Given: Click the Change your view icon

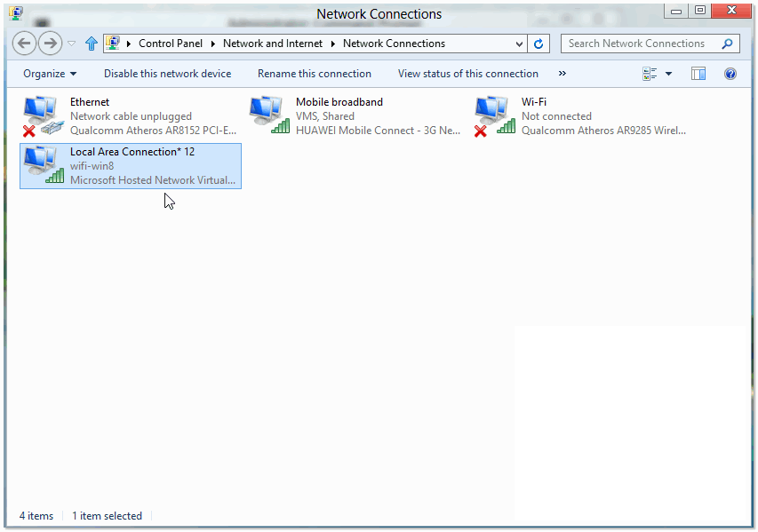Looking at the screenshot, I should 650,74.
